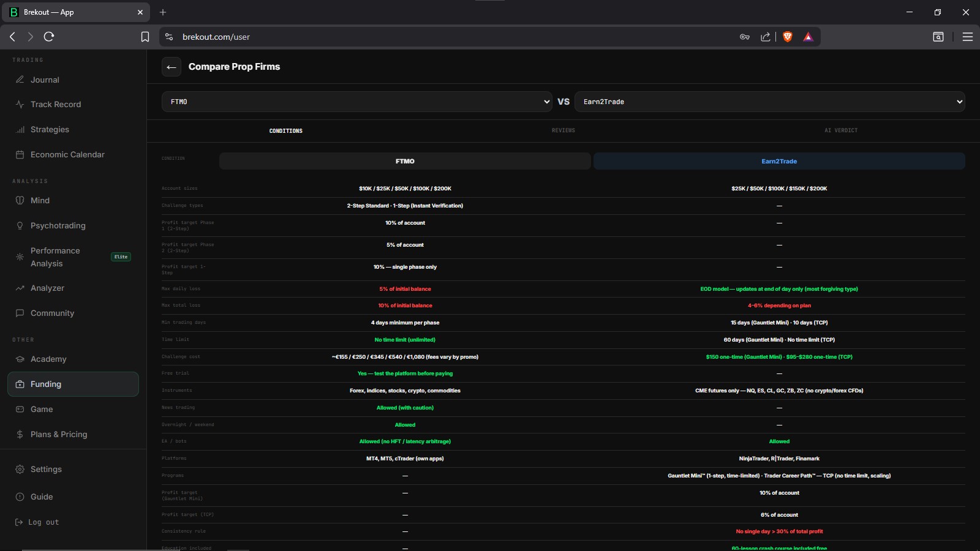Open the browser sidebar panel icon
The height and width of the screenshot is (551, 980).
click(x=938, y=37)
